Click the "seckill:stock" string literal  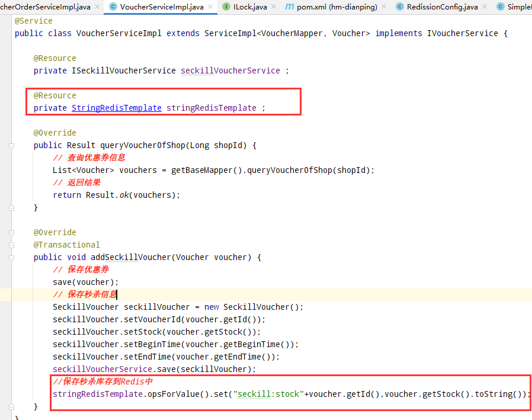(268, 394)
